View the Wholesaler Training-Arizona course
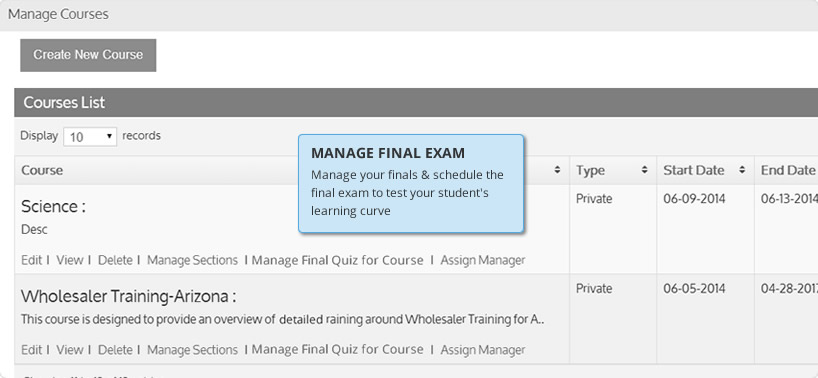 pos(70,349)
